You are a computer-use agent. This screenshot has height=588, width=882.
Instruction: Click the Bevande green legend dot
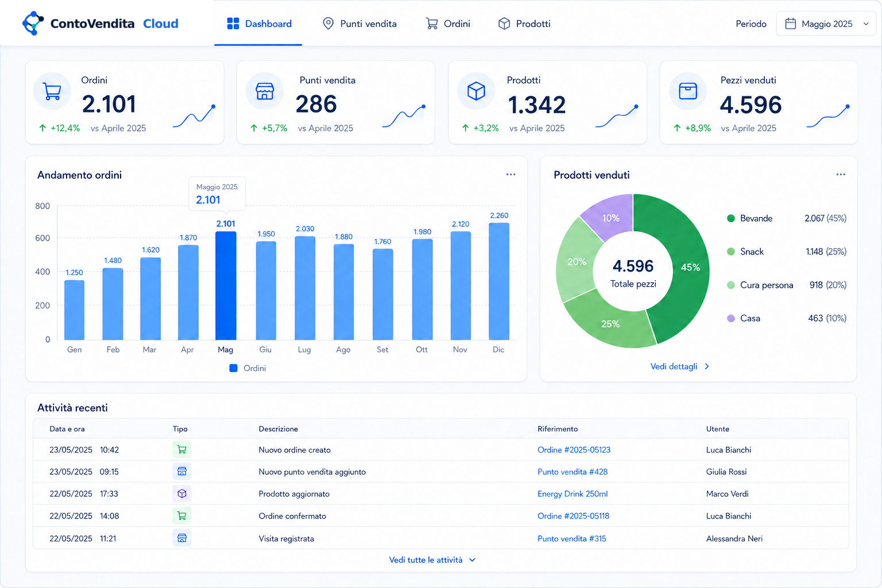[x=731, y=218]
